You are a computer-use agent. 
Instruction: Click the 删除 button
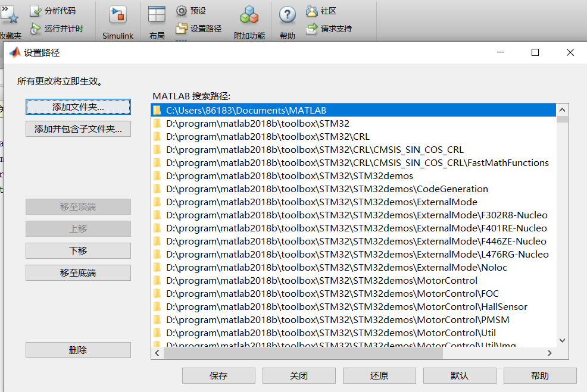pyautogui.click(x=77, y=350)
